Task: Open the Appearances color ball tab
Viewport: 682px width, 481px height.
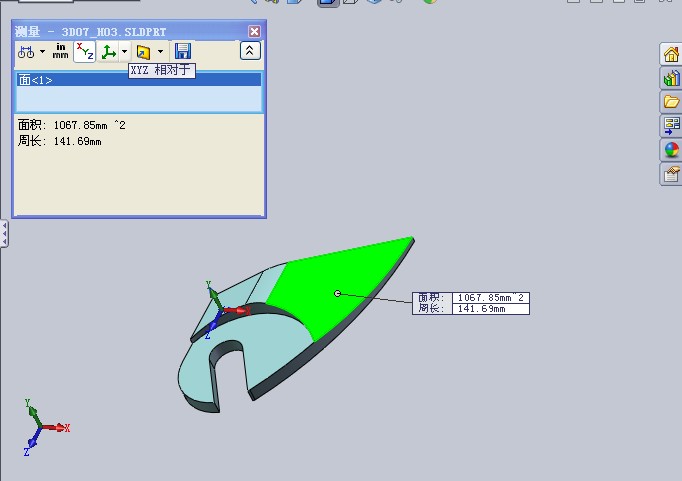Action: pyautogui.click(x=671, y=150)
